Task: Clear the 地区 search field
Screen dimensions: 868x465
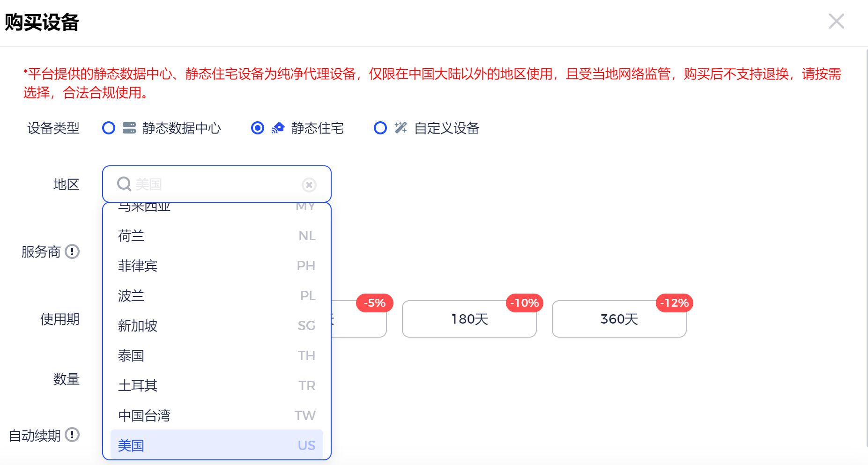Action: tap(309, 185)
